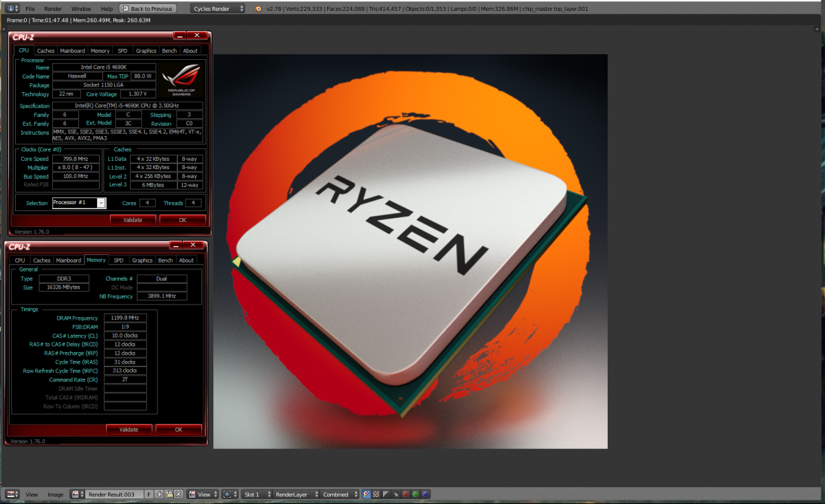This screenshot has height=504, width=825.
Task: Click the ROG logo in CPU-Z
Action: coord(181,78)
